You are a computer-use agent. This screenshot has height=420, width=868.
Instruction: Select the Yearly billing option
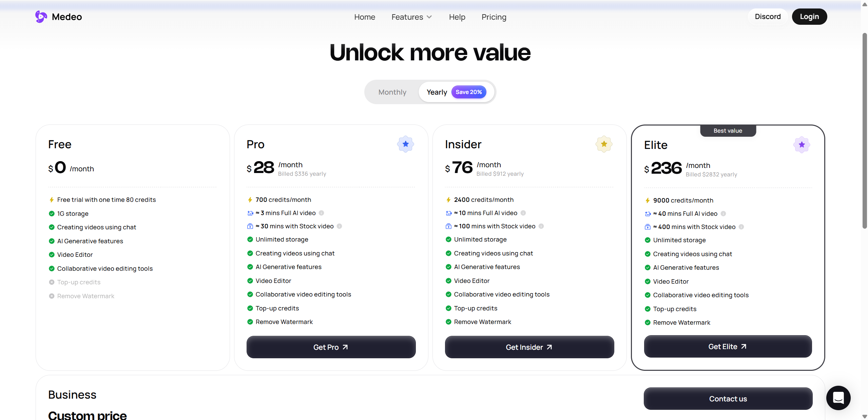click(x=437, y=92)
